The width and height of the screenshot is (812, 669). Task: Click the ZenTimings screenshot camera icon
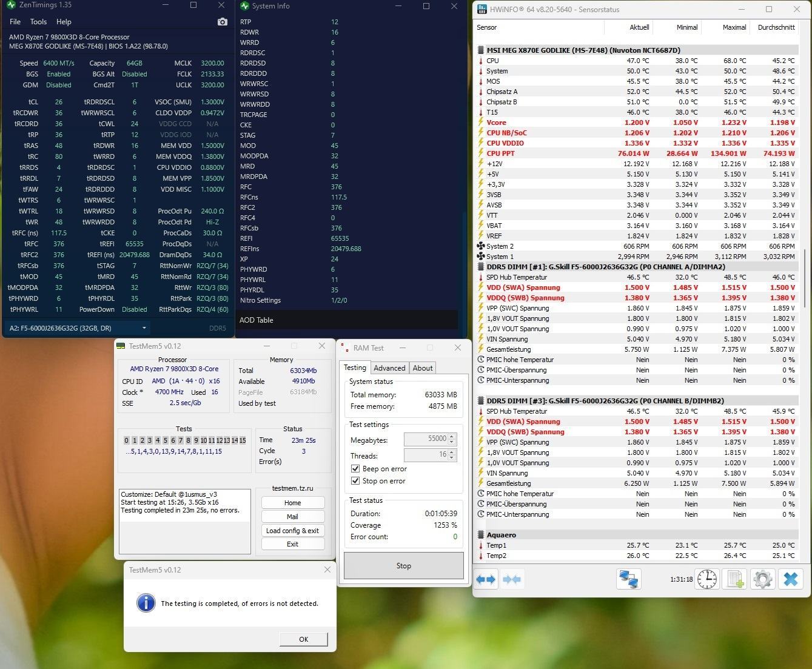pos(223,22)
